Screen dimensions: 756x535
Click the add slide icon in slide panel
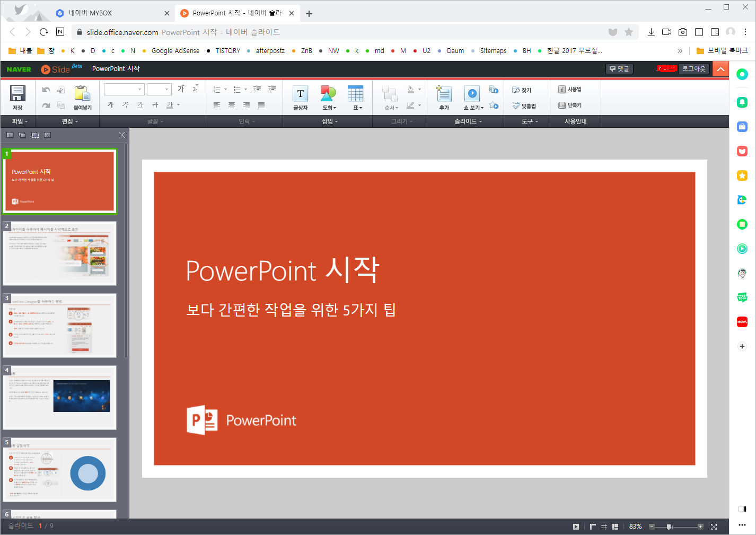[x=10, y=135]
